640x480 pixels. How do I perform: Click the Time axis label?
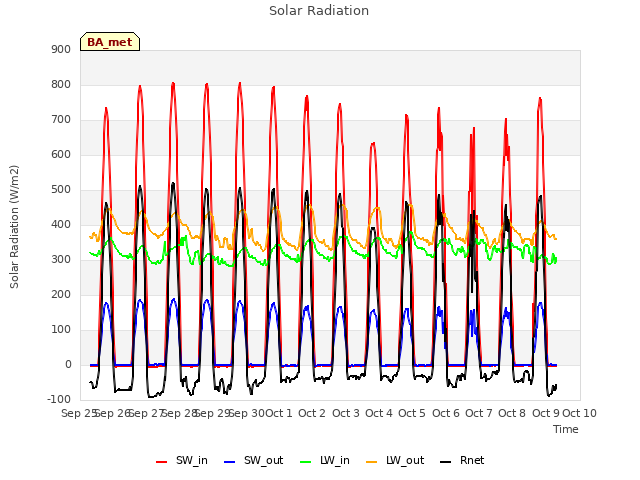(566, 429)
